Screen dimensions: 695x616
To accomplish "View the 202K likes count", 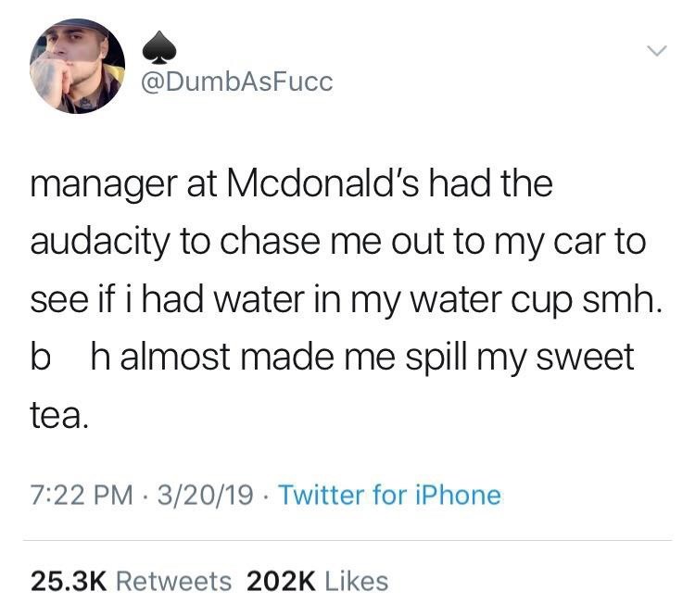I will 281,582.
